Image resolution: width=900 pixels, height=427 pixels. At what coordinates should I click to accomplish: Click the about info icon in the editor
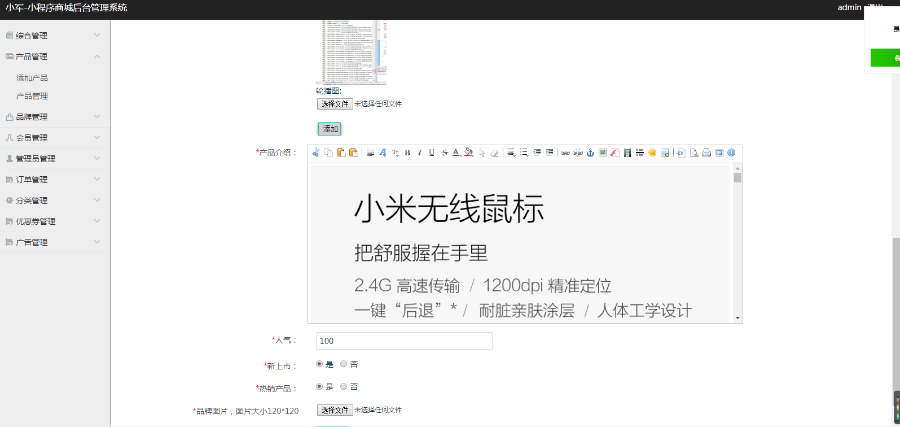[731, 153]
